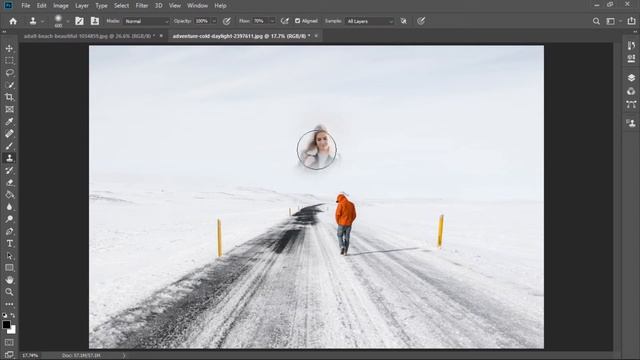
Task: Select the Lasso tool
Action: (9, 73)
